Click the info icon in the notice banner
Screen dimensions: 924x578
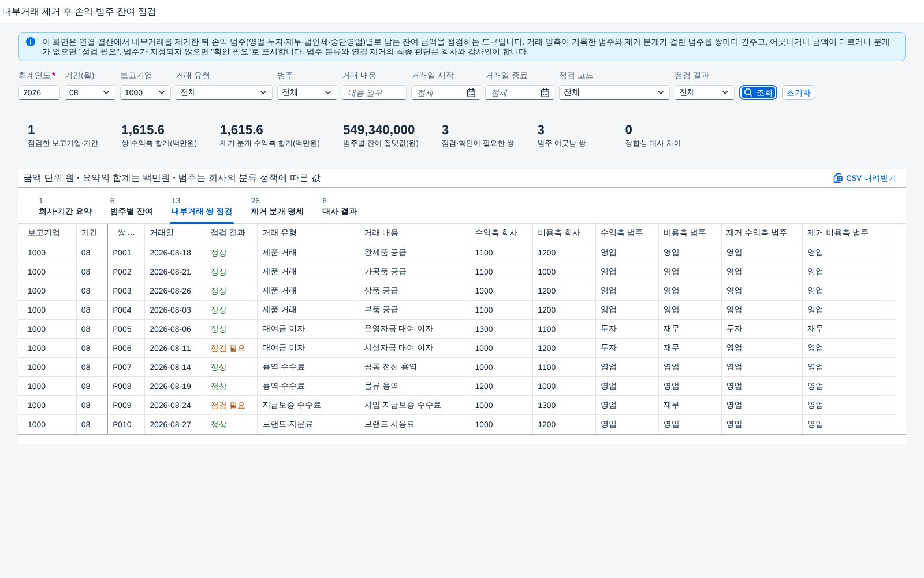tap(31, 42)
